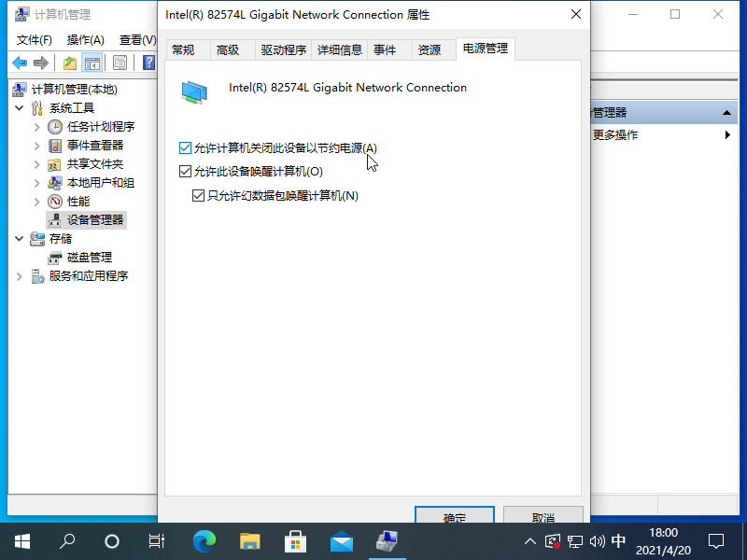Open the Mail app from taskbar
The width and height of the screenshot is (747, 560).
(x=341, y=540)
